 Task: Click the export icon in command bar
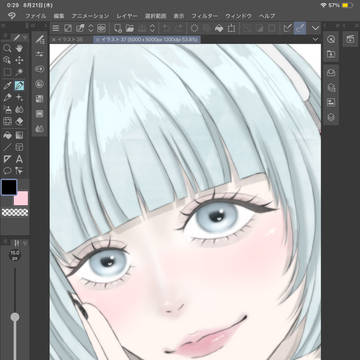pos(80,28)
